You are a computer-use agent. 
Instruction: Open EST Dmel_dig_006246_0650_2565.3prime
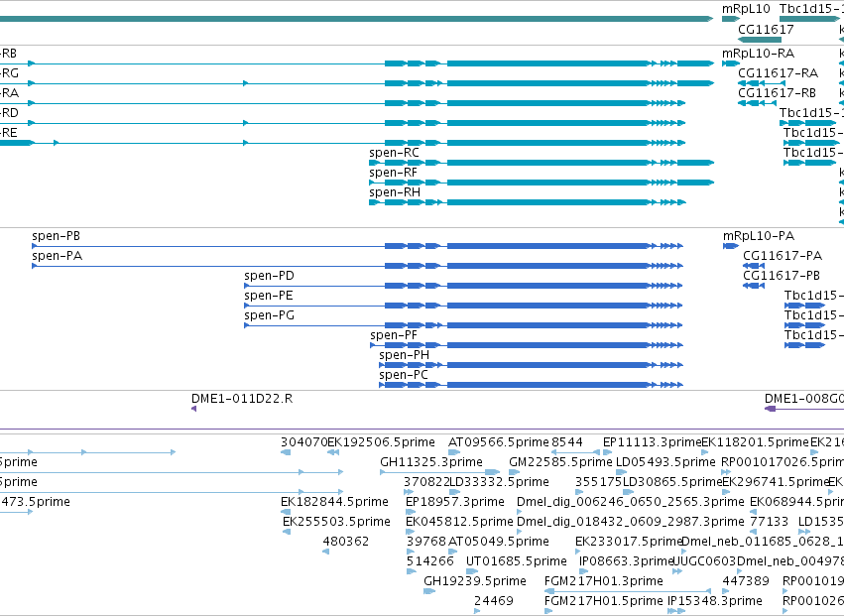631,503
